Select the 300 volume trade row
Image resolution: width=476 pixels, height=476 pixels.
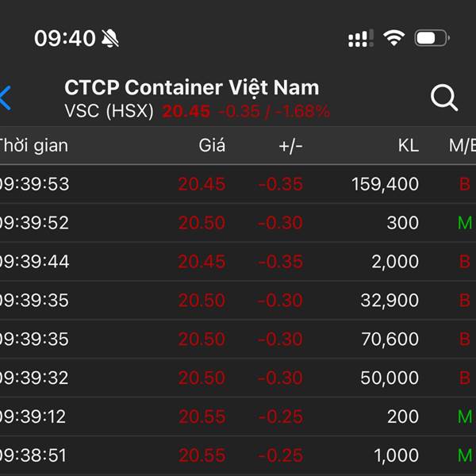tap(238, 223)
